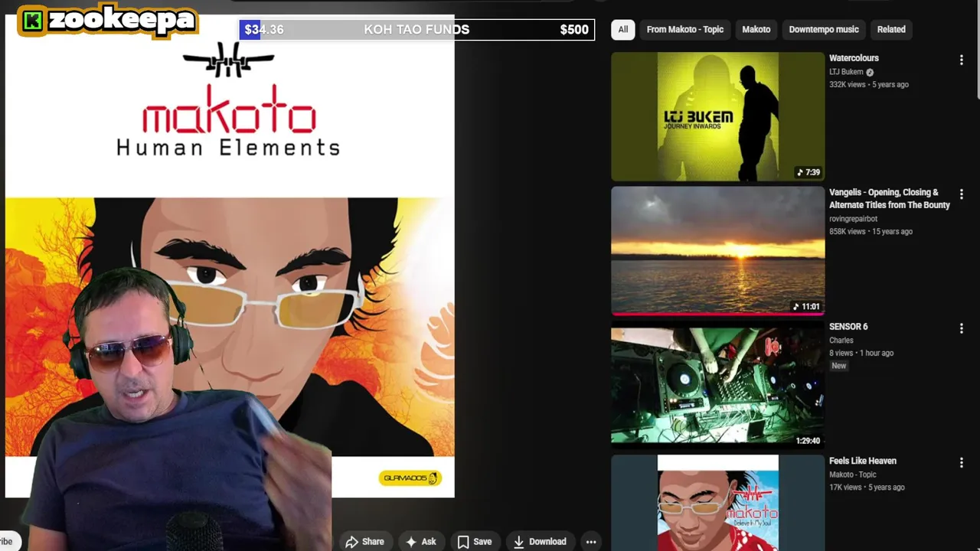Open the Watercolours video thumbnail
Screen dimensions: 980x551
point(717,116)
